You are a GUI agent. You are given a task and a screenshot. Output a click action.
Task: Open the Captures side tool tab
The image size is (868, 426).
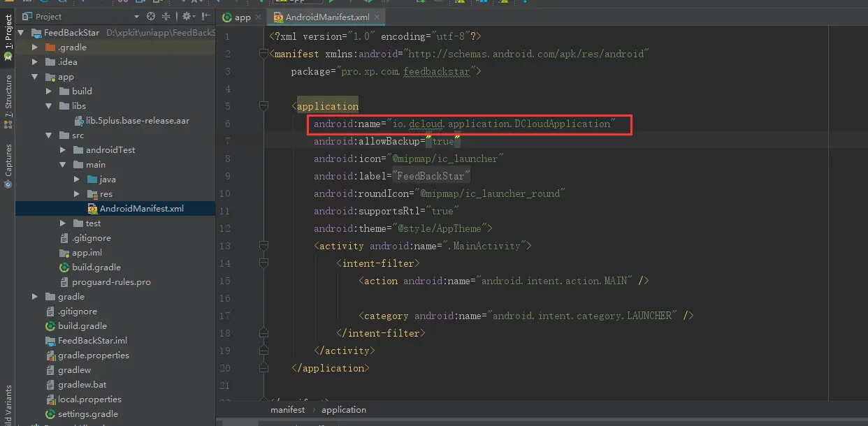point(8,166)
